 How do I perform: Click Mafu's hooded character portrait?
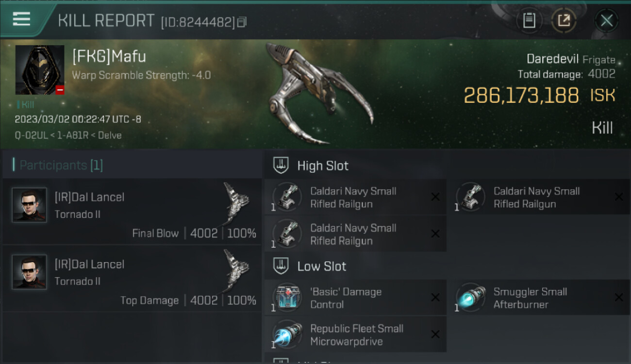point(40,70)
